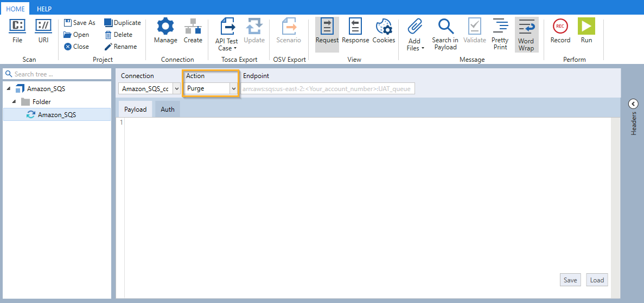
Task: Click the Load button
Action: [x=597, y=280]
